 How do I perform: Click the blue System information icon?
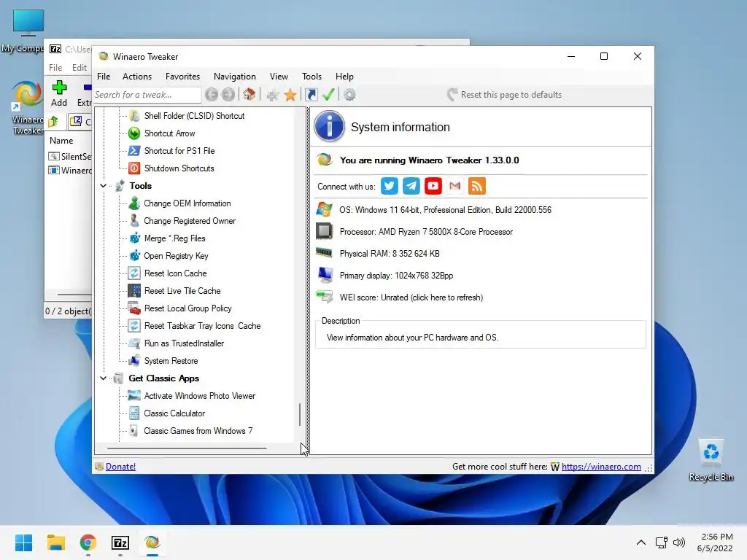[x=329, y=126]
